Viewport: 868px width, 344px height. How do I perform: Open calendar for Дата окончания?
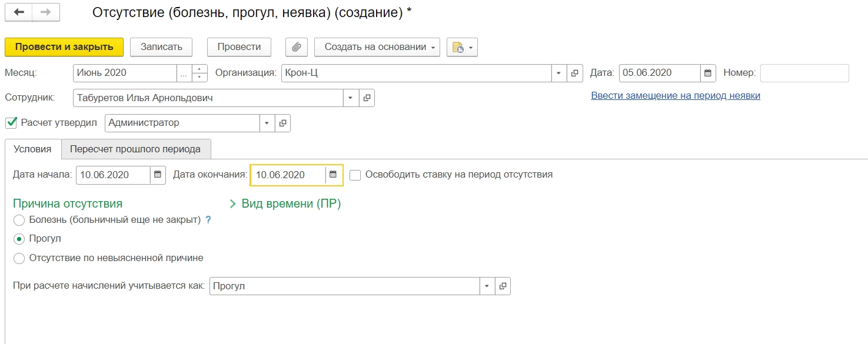(x=333, y=175)
